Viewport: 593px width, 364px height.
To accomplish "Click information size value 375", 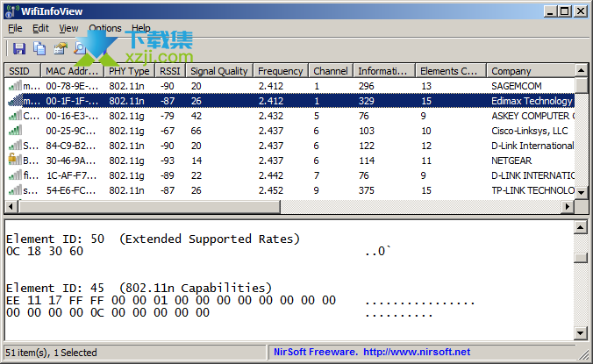I will click(367, 190).
